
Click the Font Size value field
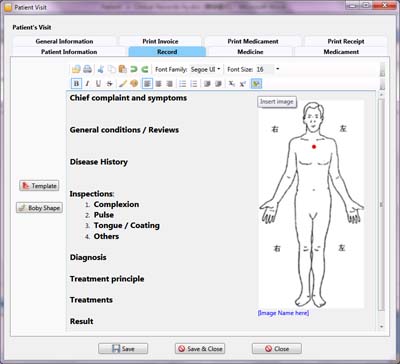pos(265,69)
